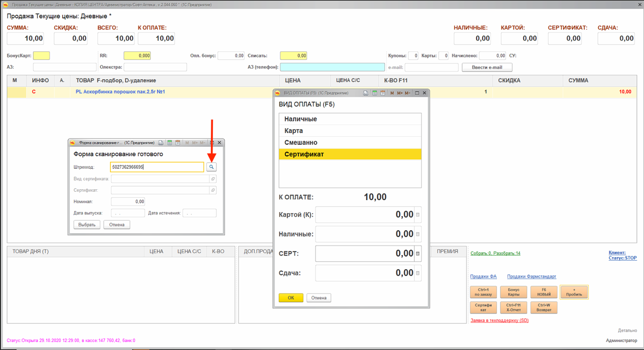Click Выбрать button in scan form

point(87,225)
